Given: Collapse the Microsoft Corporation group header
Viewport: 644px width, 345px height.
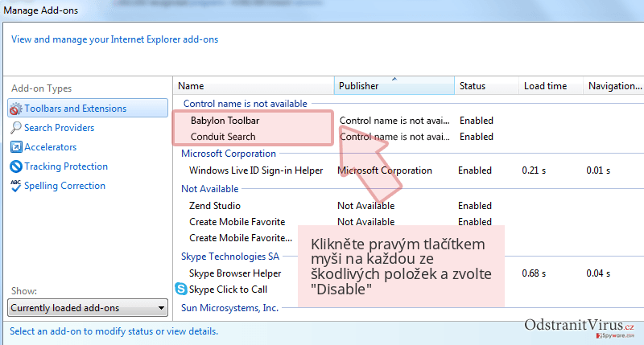Looking at the screenshot, I should click(x=229, y=154).
